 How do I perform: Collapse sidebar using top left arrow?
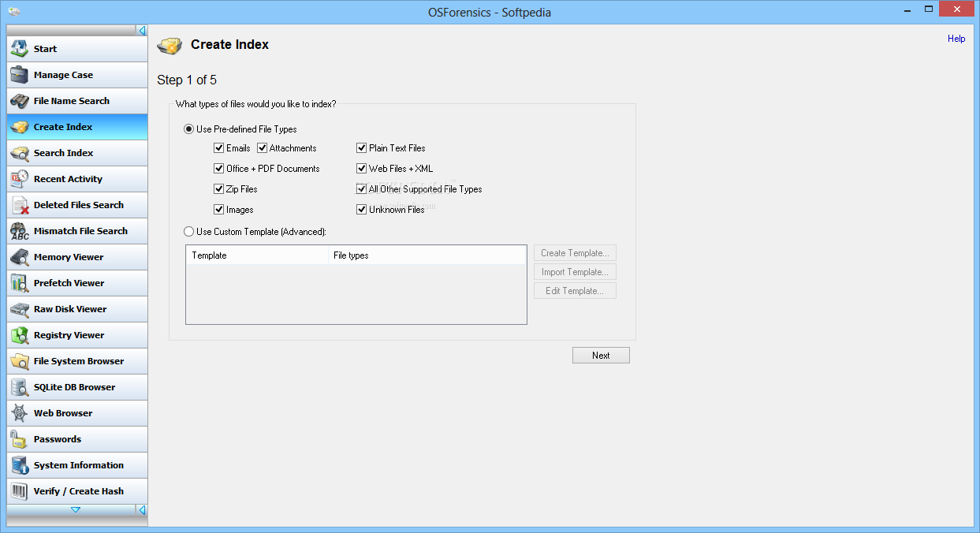142,31
